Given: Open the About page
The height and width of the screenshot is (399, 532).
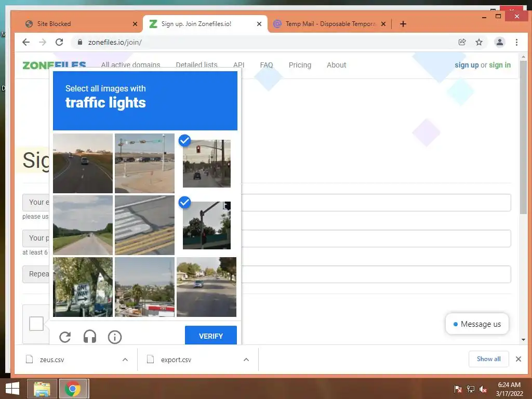Looking at the screenshot, I should pos(336,65).
